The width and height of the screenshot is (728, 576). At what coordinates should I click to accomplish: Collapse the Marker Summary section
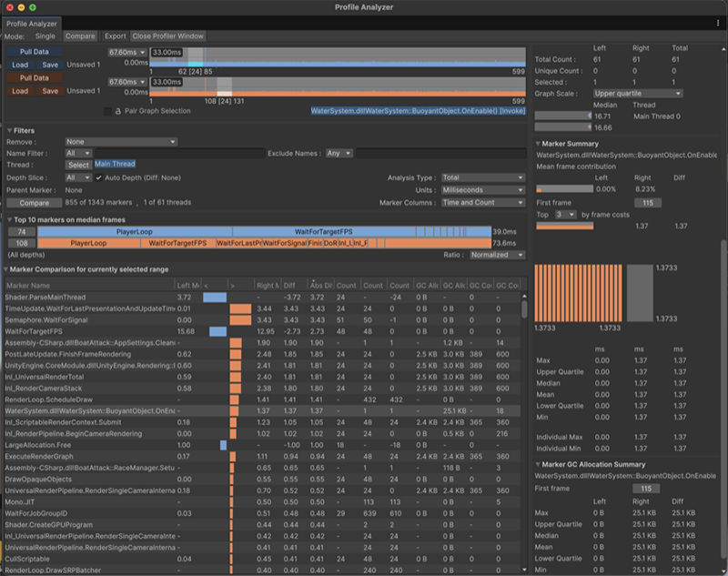pyautogui.click(x=538, y=144)
